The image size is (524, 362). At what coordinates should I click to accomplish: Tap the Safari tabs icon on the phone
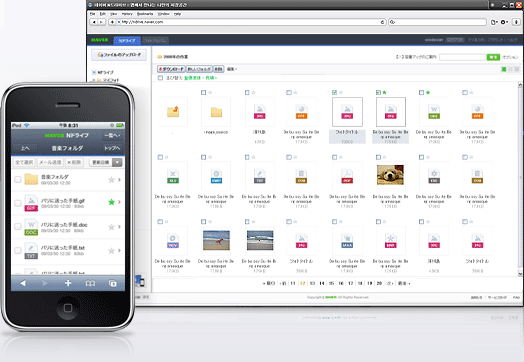pos(113,283)
